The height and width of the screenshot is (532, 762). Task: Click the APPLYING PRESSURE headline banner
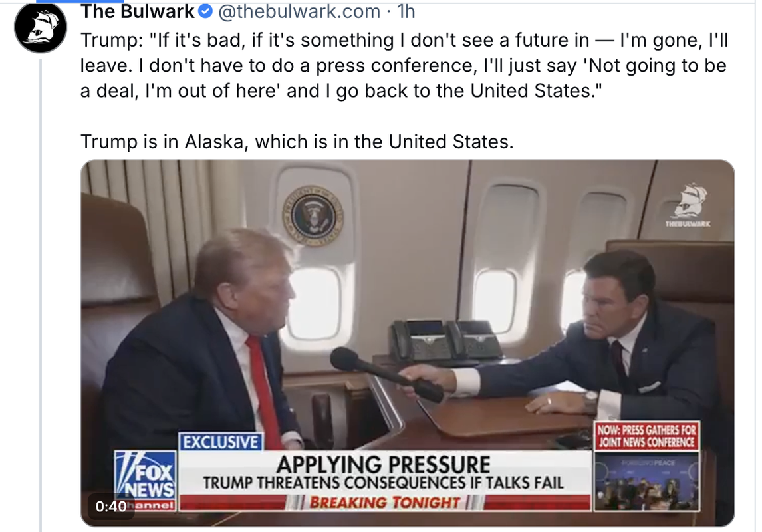click(384, 471)
